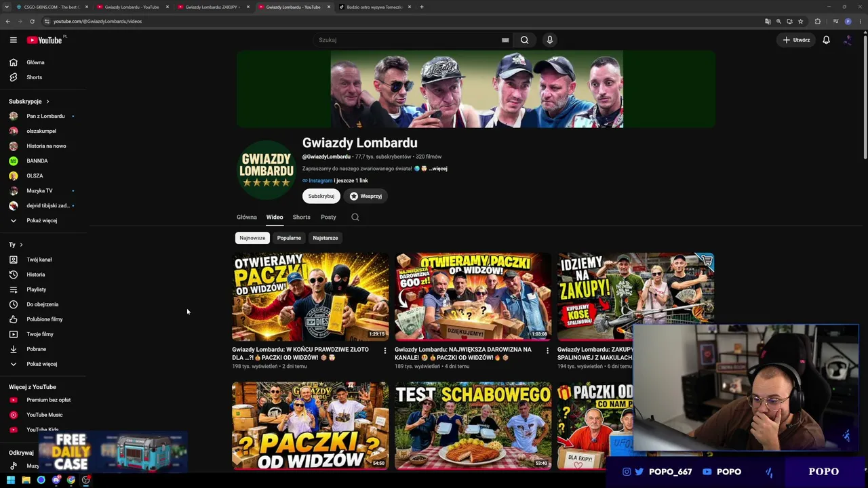The height and width of the screenshot is (488, 868).
Task: Click the search magnifier button
Action: [524, 40]
